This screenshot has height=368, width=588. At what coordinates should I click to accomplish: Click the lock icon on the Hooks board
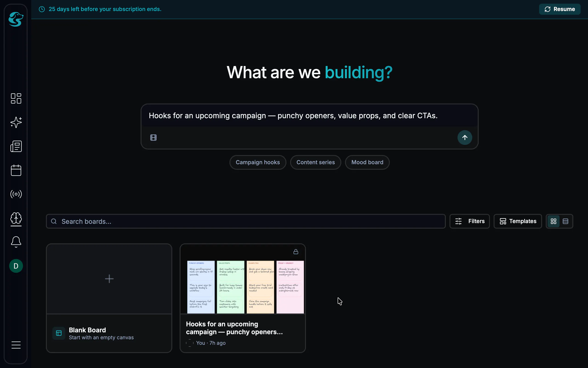coord(296,252)
